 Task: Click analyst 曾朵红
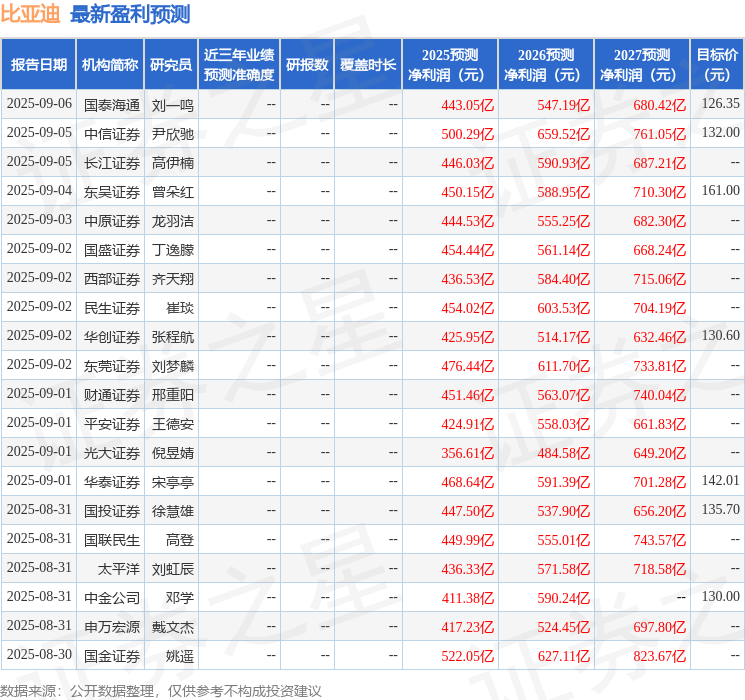pyautogui.click(x=172, y=192)
